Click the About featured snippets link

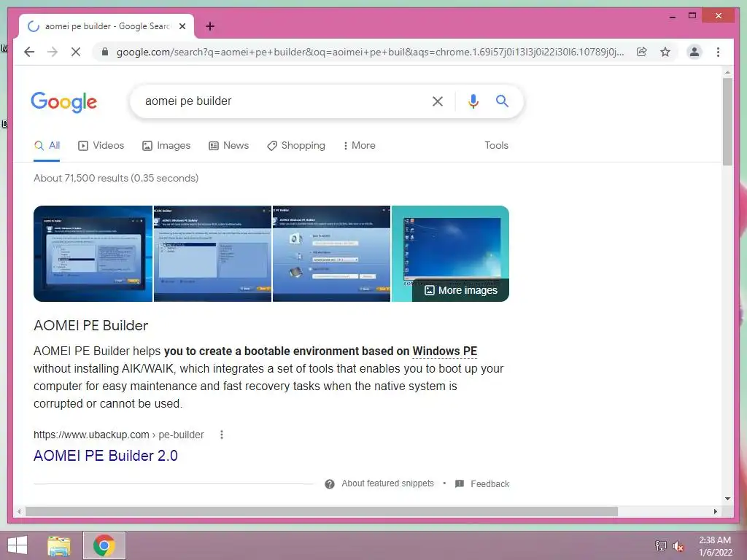pos(388,483)
